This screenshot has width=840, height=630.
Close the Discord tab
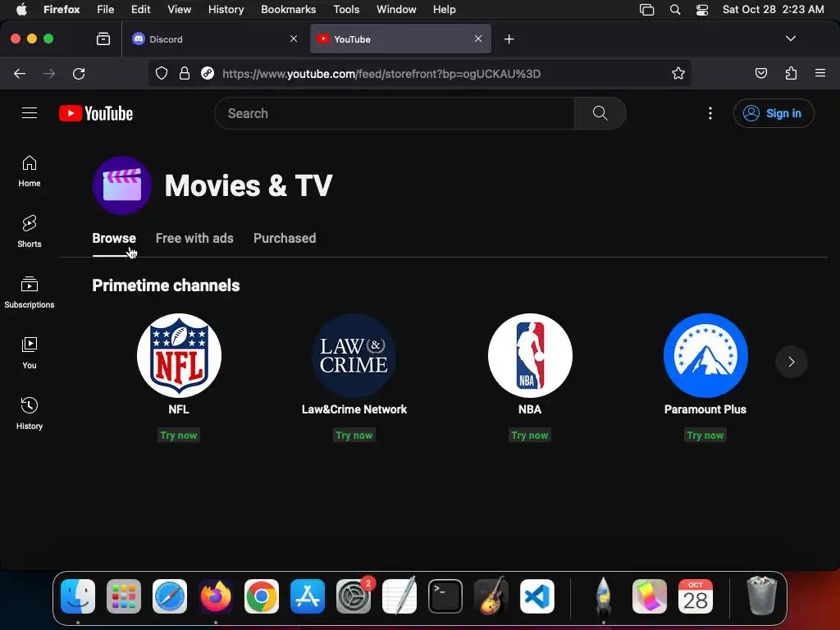pos(293,39)
